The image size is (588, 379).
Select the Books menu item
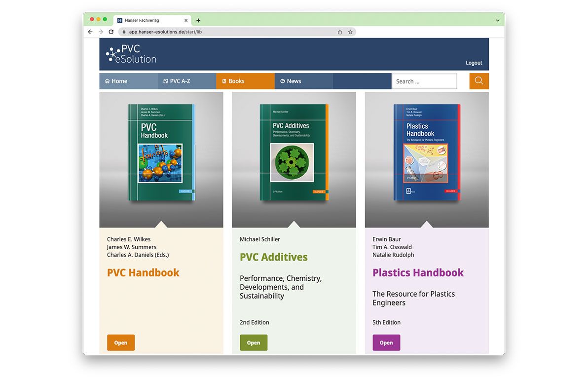[245, 81]
